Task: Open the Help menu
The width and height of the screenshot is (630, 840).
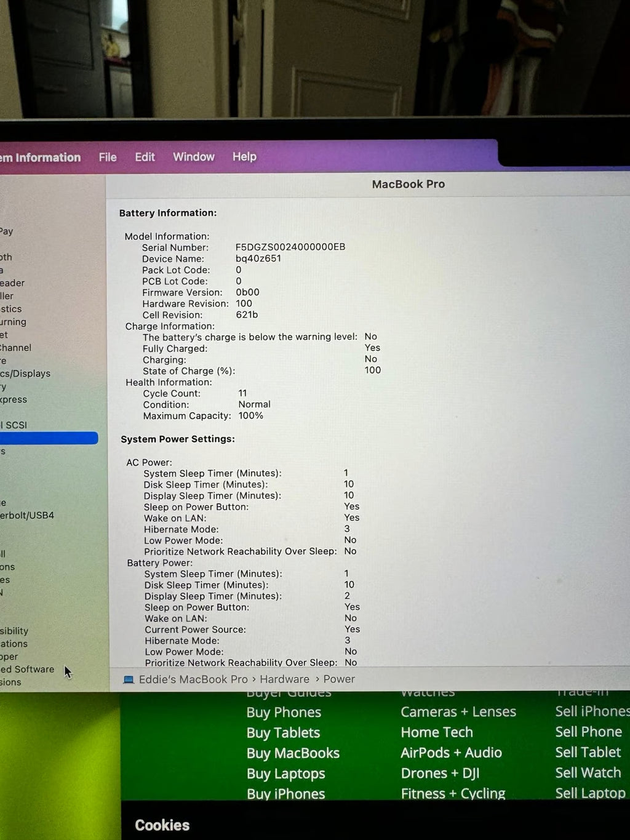Action: (244, 157)
